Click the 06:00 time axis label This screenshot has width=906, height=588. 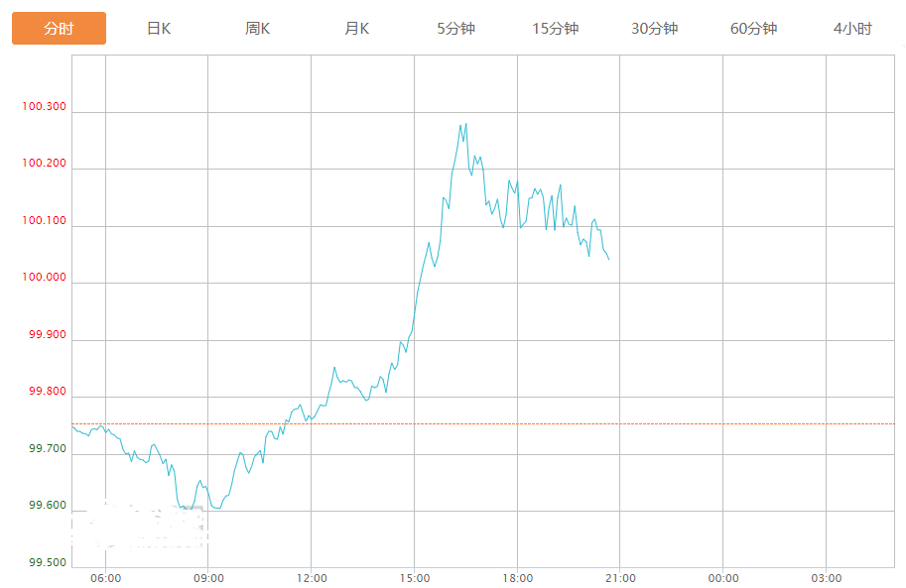[x=106, y=578]
